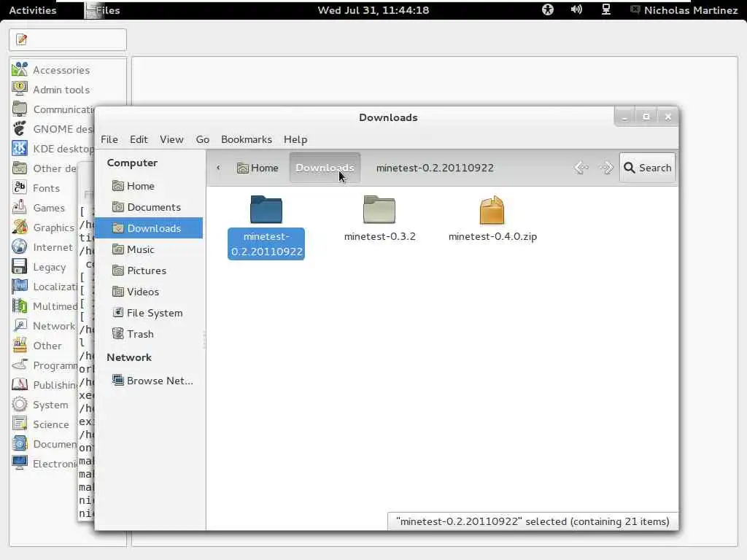This screenshot has width=747, height=560.
Task: Expand path bar with left chevron
Action: [x=218, y=168]
